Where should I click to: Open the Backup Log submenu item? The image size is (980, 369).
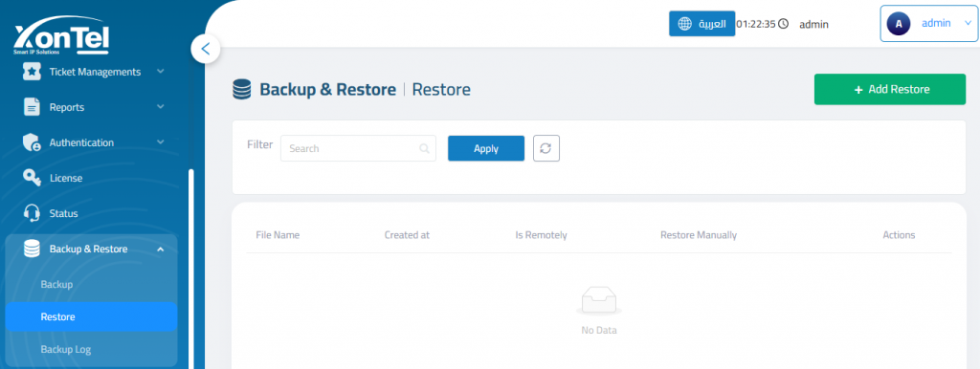(66, 350)
